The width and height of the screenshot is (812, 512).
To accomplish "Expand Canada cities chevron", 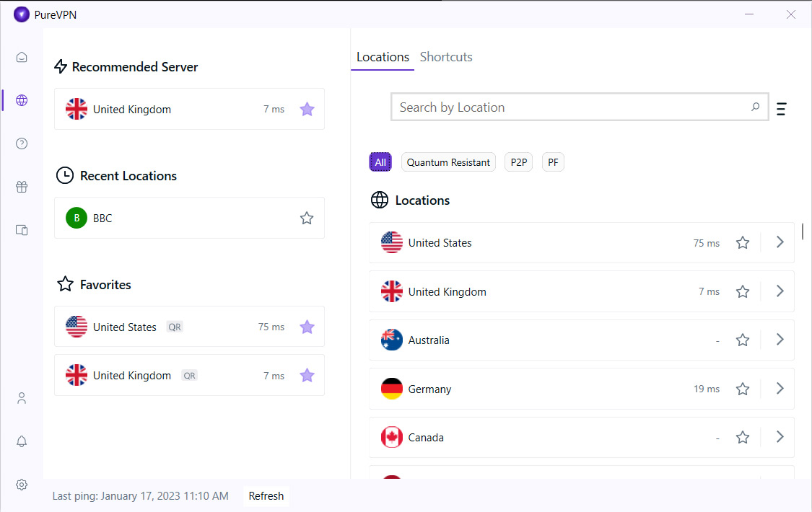I will point(780,437).
